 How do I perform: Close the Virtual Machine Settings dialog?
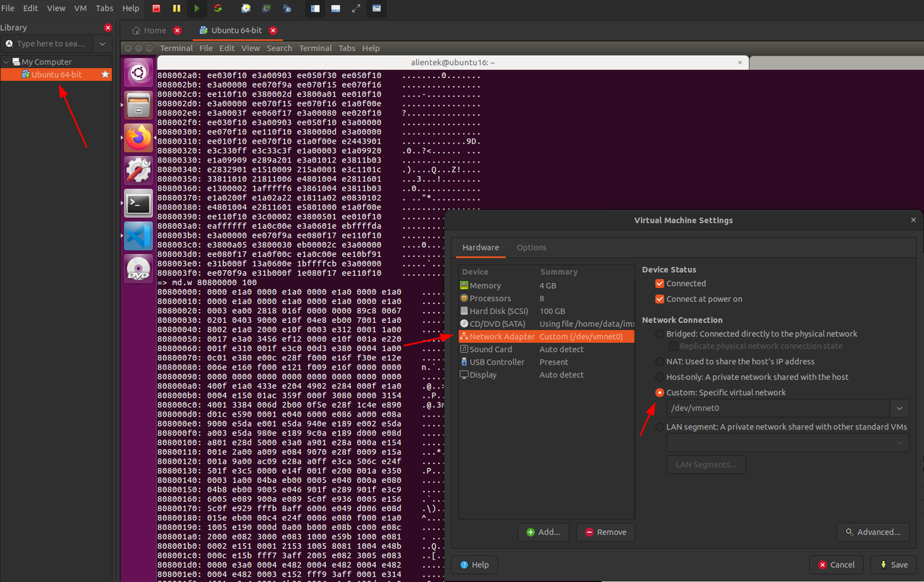(914, 220)
